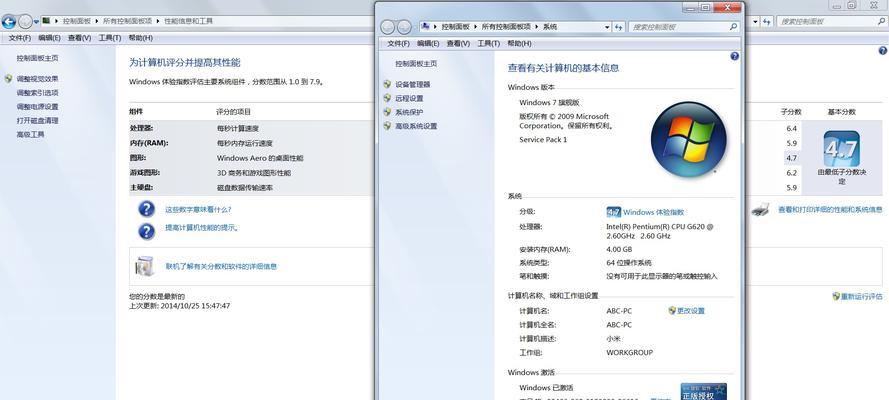This screenshot has width=889, height=400.
Task: Open the System window address history dropdown
Action: (x=607, y=27)
